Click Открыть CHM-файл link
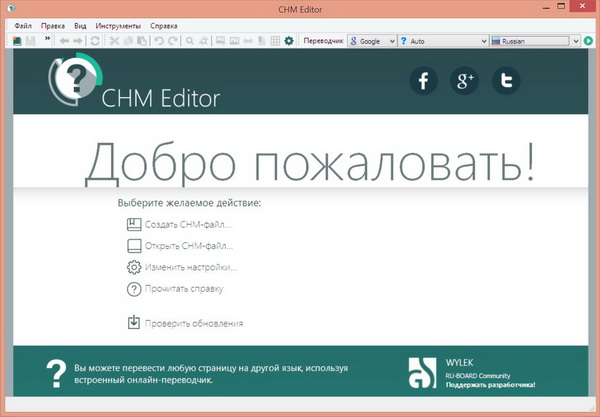This screenshot has height=417, width=600. point(188,246)
